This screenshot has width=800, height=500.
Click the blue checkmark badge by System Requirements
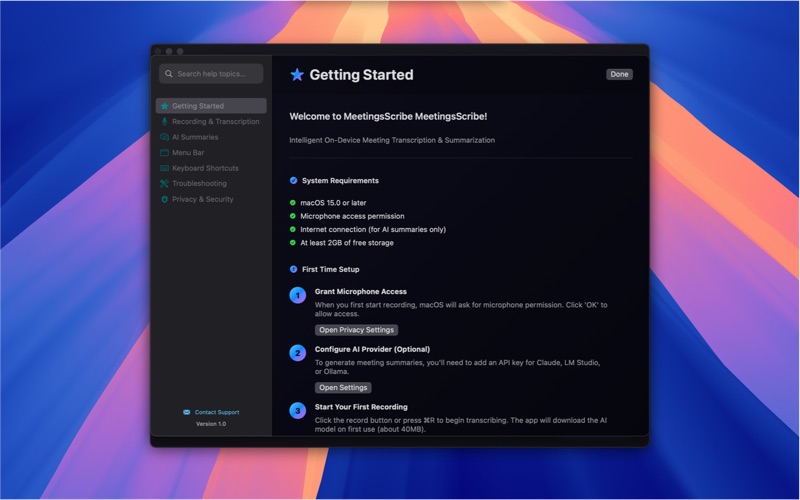coord(293,181)
